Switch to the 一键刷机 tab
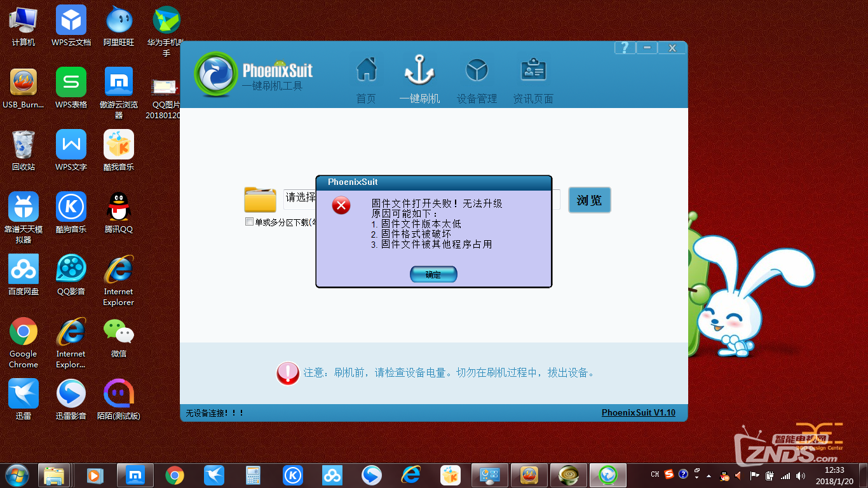Screen dimensions: 868x488 click(419, 80)
